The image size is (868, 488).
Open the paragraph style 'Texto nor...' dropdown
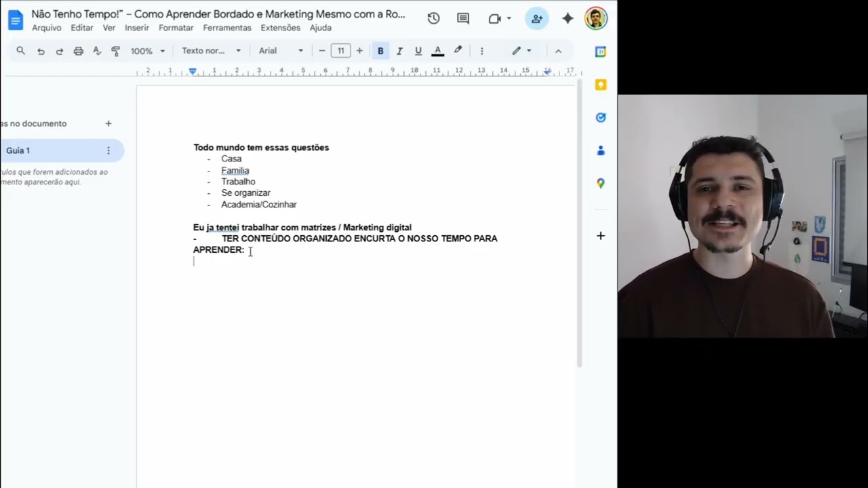(x=211, y=51)
